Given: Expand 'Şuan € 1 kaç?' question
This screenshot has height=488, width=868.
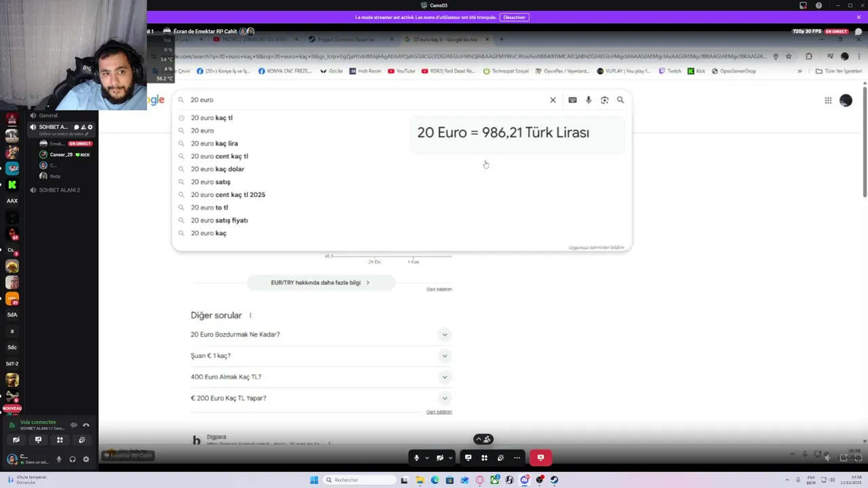Looking at the screenshot, I should click(321, 356).
